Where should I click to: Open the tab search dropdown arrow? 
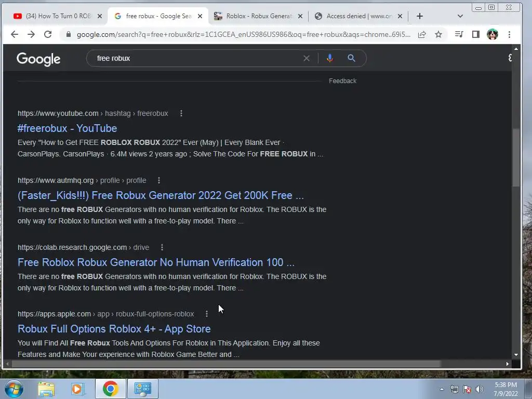(460, 16)
